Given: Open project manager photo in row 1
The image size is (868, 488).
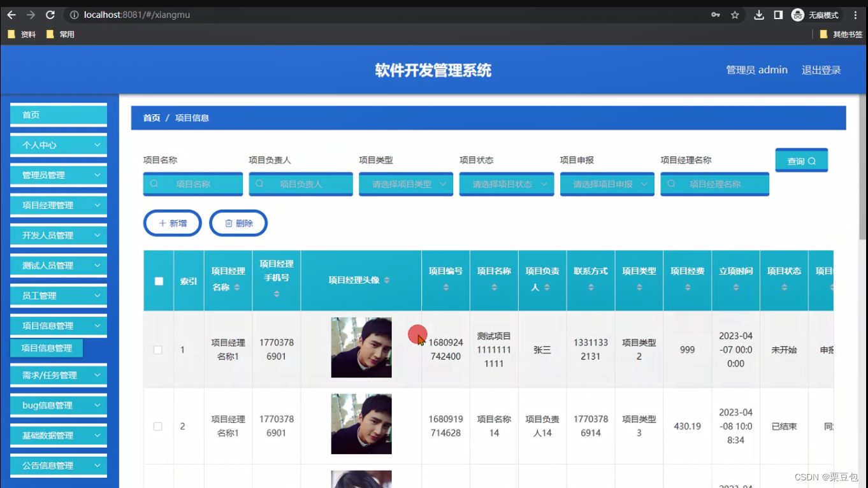Looking at the screenshot, I should (361, 348).
